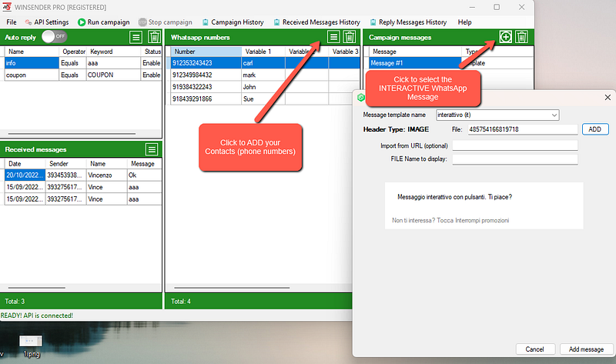Click the Date column header
The width and height of the screenshot is (616, 364).
tap(25, 164)
